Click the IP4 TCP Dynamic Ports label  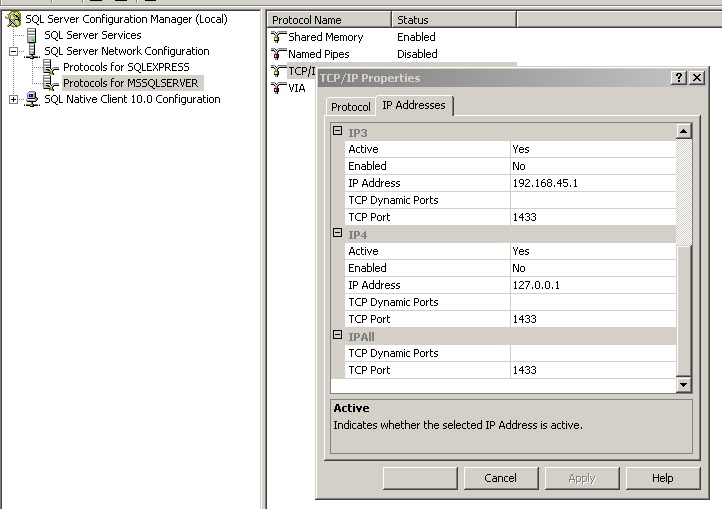[393, 302]
